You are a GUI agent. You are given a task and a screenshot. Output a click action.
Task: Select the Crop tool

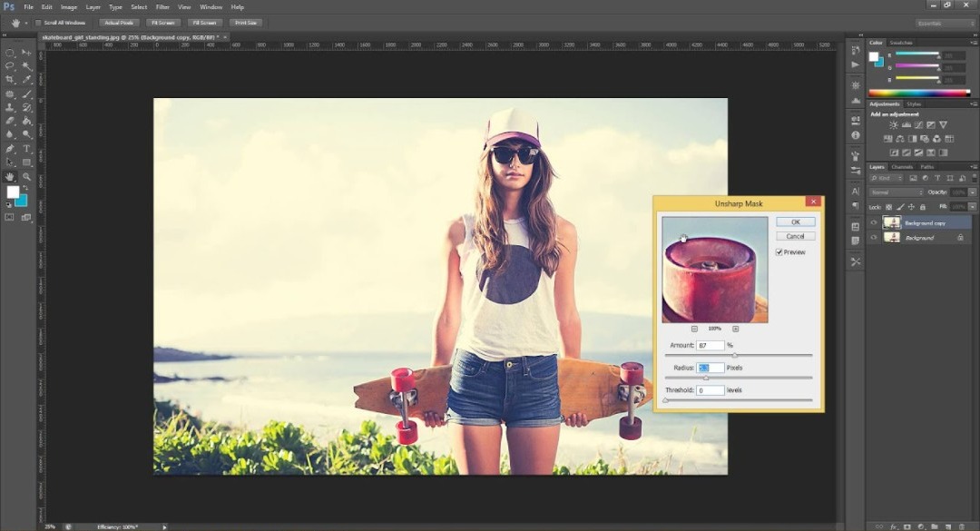pyautogui.click(x=10, y=80)
